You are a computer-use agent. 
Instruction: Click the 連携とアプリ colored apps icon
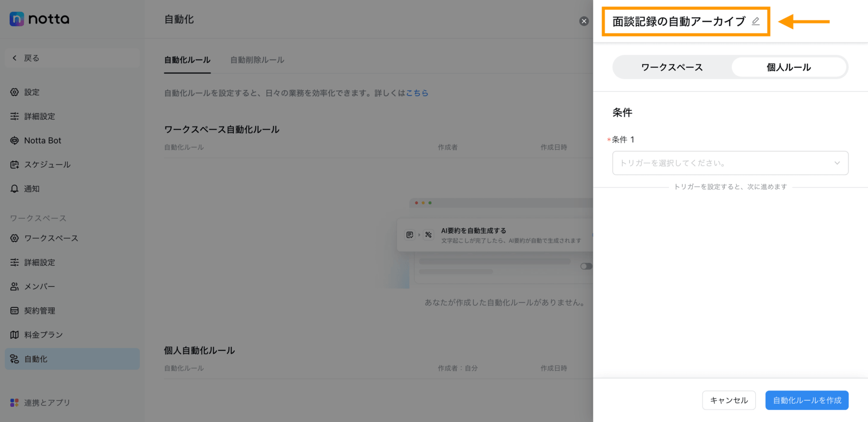click(15, 402)
